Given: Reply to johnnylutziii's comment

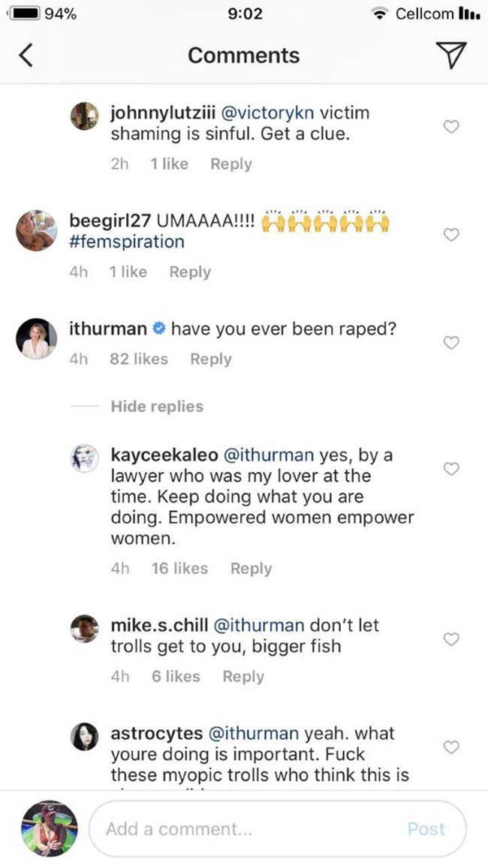Looking at the screenshot, I should pos(230,164).
